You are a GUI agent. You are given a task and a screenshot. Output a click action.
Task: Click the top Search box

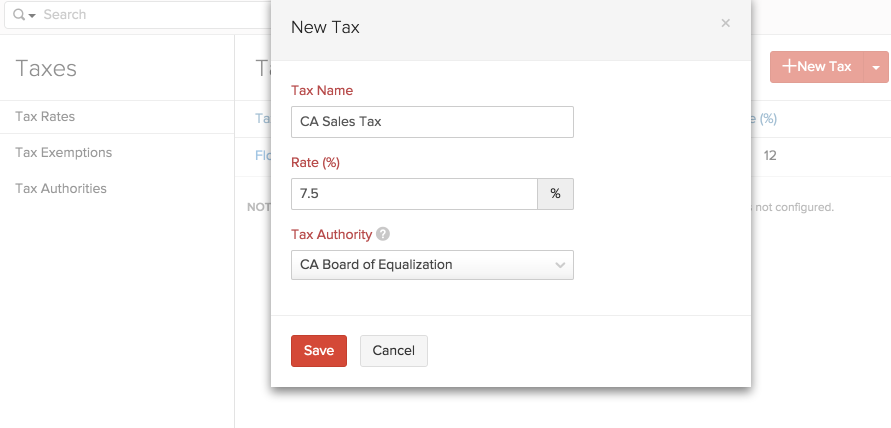pos(140,15)
